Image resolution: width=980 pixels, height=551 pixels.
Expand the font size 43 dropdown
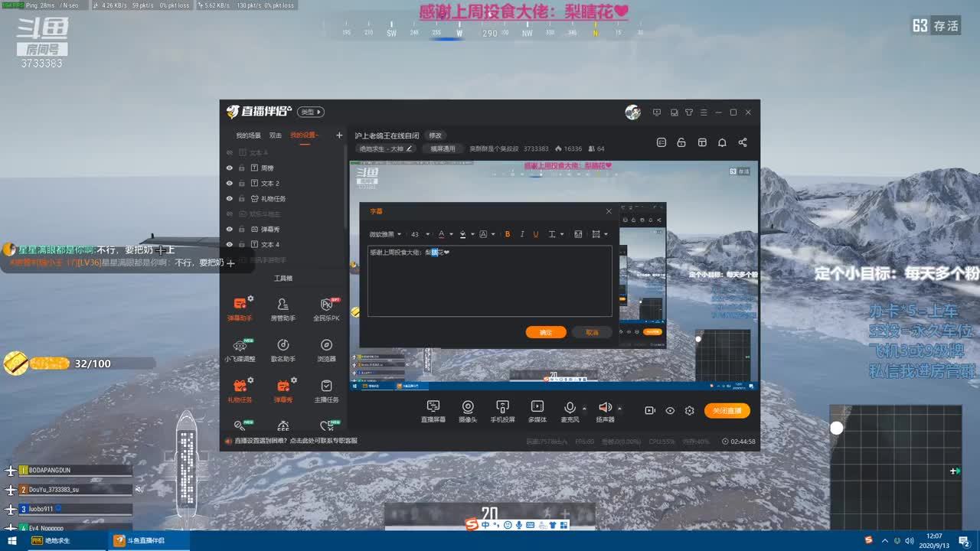coord(420,234)
